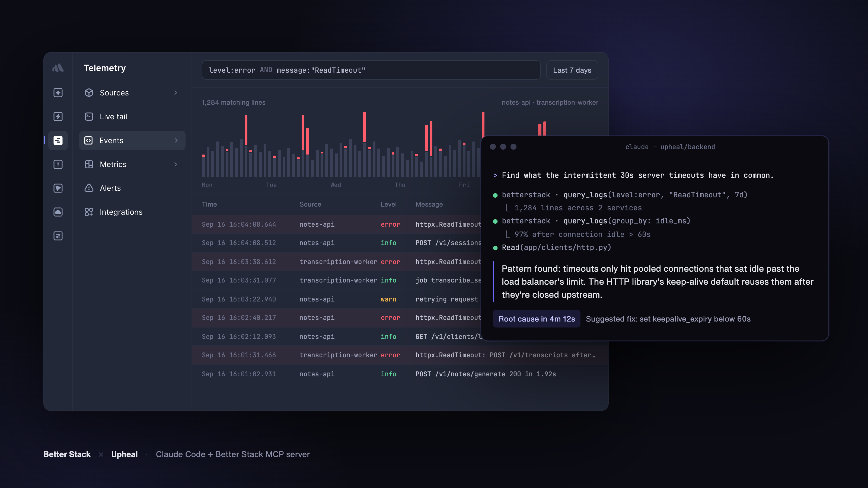Click the 1,284 matching lines label
This screenshot has width=868, height=488.
point(234,102)
